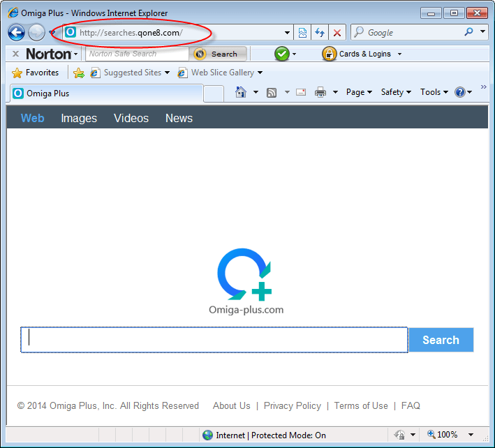Click the 100% zoom level button
Screen dimensions: 495x448
click(443, 435)
